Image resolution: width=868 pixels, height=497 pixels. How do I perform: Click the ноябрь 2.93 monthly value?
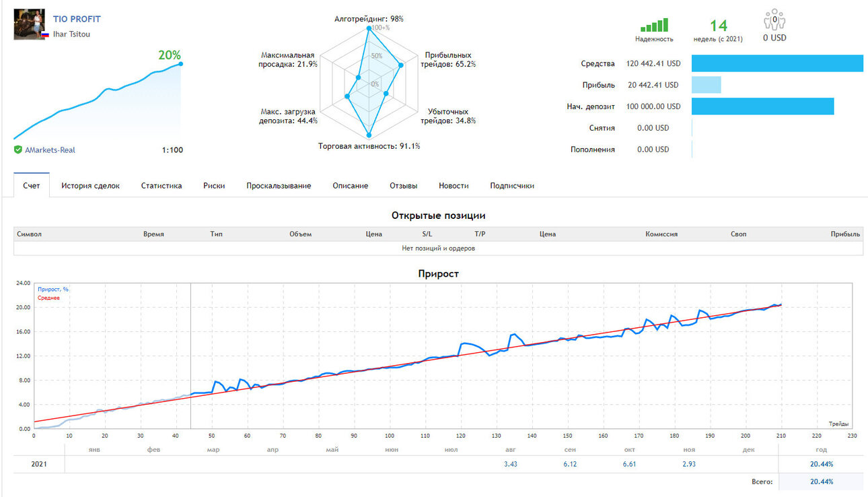point(690,465)
